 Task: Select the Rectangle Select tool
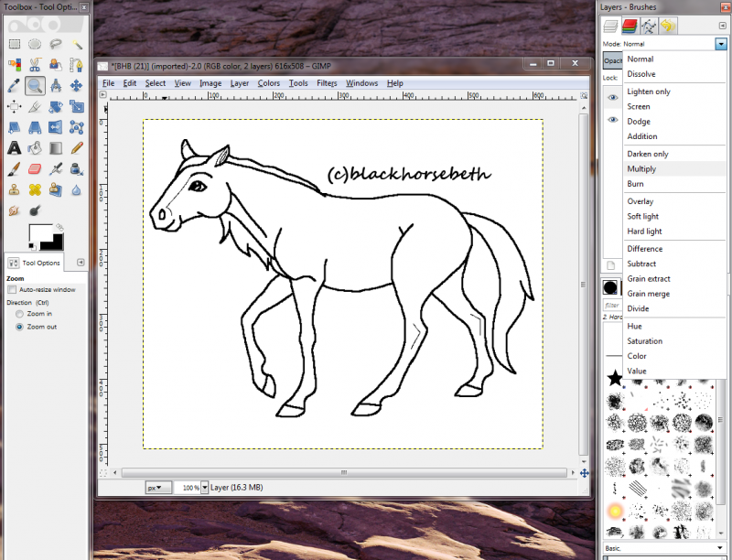pyautogui.click(x=15, y=44)
